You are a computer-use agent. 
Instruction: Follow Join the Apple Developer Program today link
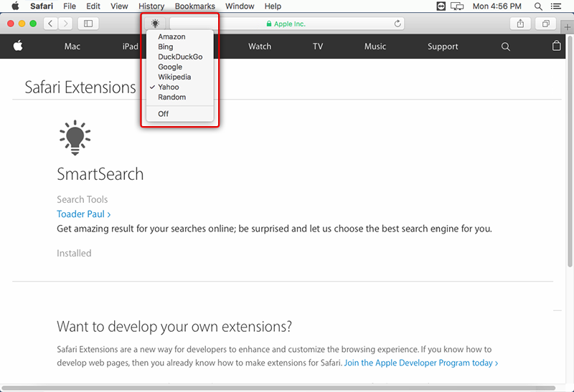pos(421,363)
